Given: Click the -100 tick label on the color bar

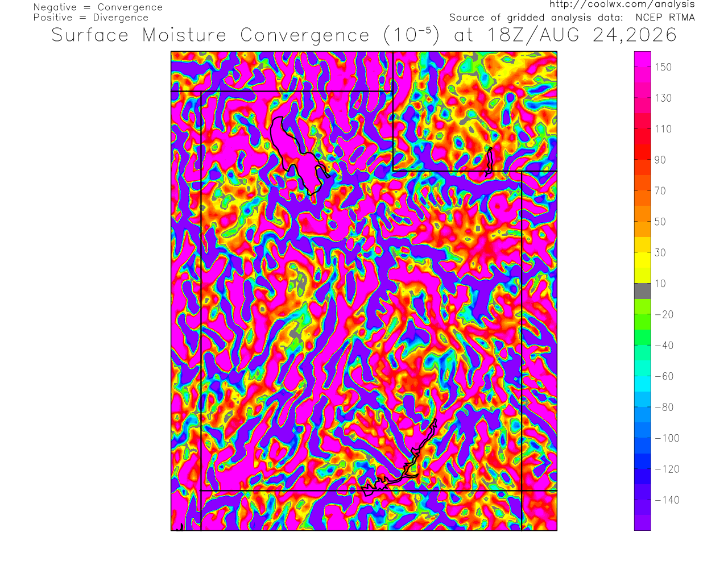Looking at the screenshot, I should 667,438.
